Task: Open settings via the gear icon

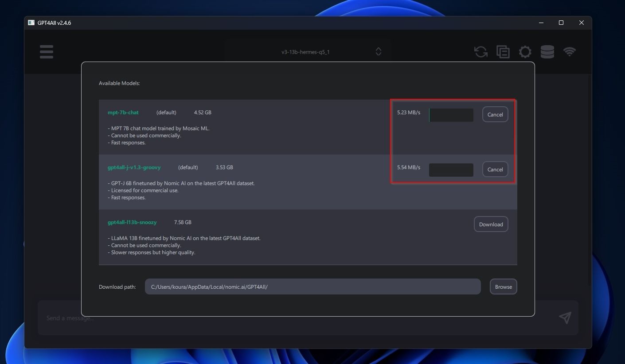Action: click(x=525, y=52)
